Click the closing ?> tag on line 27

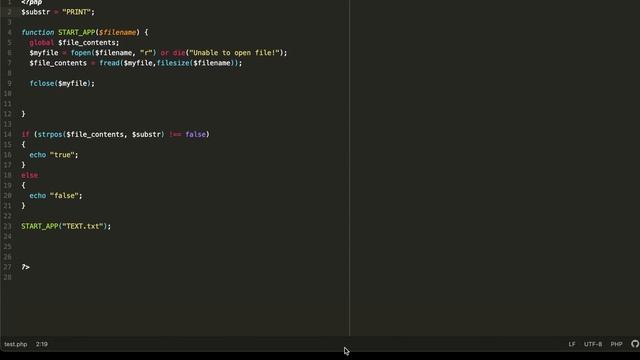(25, 267)
